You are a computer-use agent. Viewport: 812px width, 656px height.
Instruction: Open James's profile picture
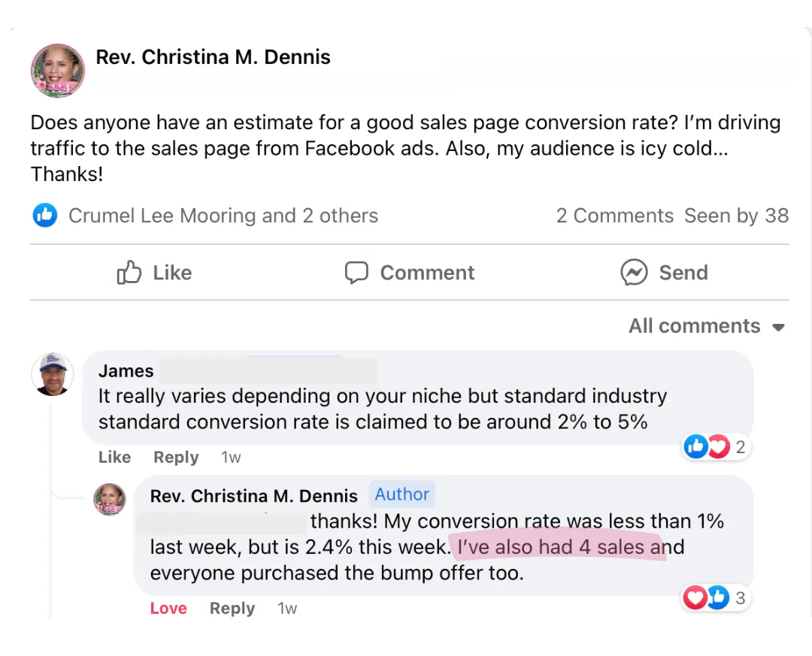[x=53, y=374]
